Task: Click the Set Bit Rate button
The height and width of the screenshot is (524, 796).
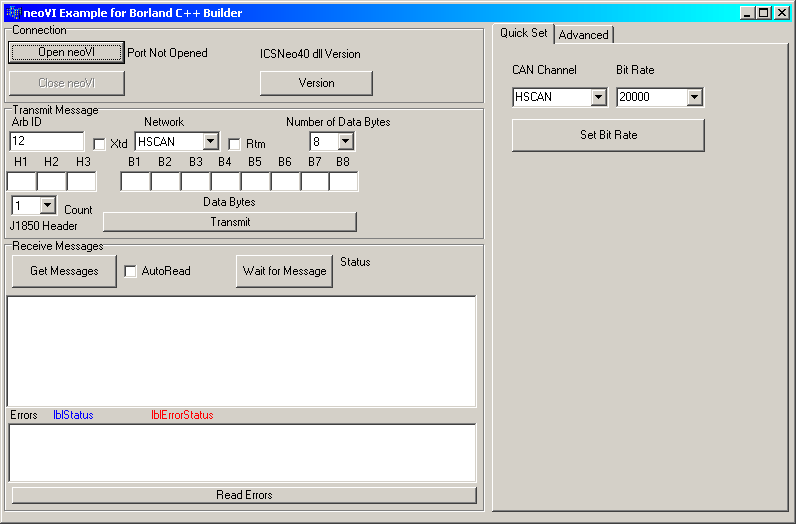Action: point(608,135)
